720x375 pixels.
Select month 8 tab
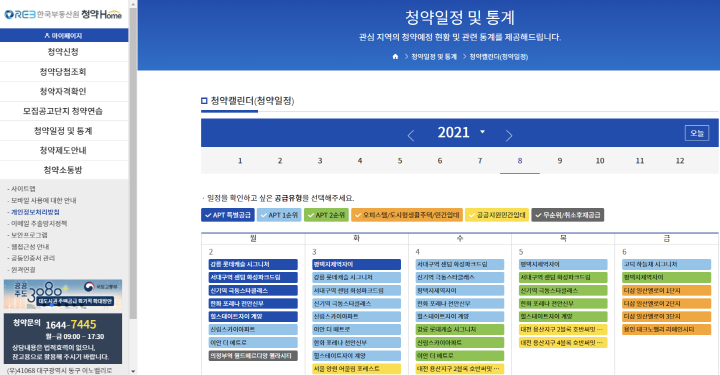tap(520, 161)
